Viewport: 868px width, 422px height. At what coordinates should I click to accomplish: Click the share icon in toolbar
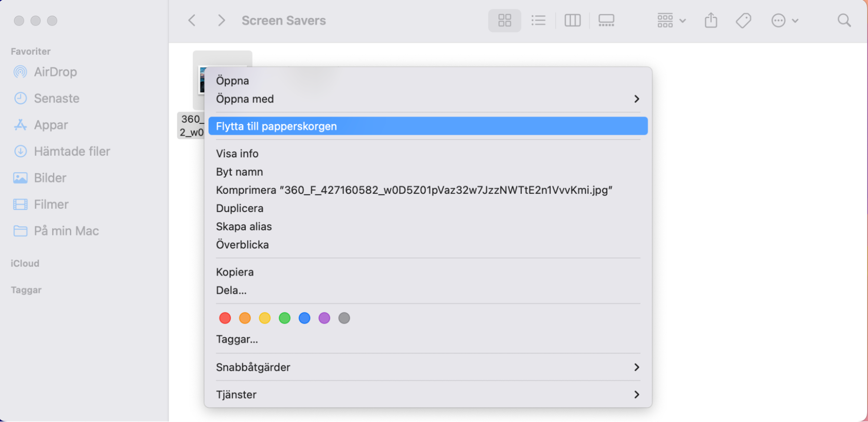click(x=711, y=20)
